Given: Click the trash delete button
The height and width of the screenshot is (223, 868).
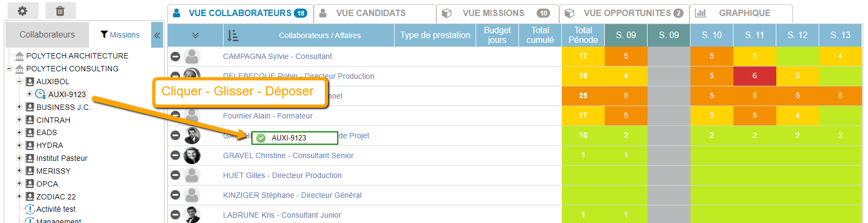Looking at the screenshot, I should point(60,11).
